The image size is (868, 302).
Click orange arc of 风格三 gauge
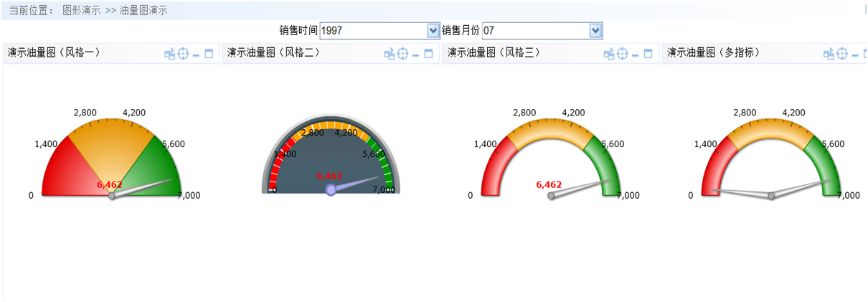pyautogui.click(x=551, y=128)
